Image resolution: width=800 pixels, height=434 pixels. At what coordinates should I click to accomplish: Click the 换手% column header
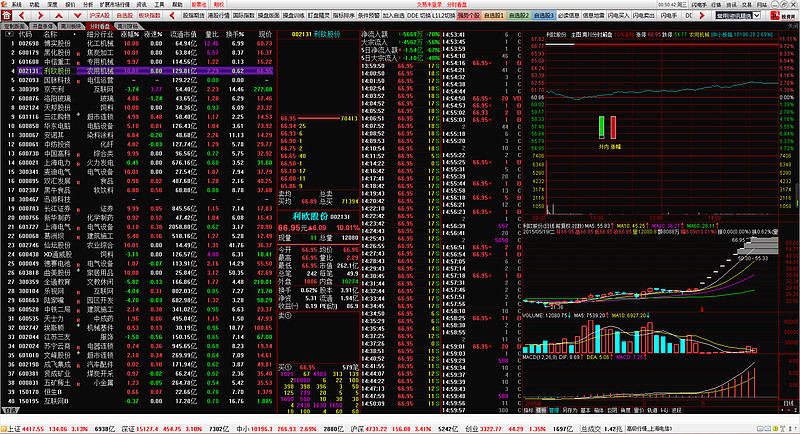pyautogui.click(x=235, y=35)
